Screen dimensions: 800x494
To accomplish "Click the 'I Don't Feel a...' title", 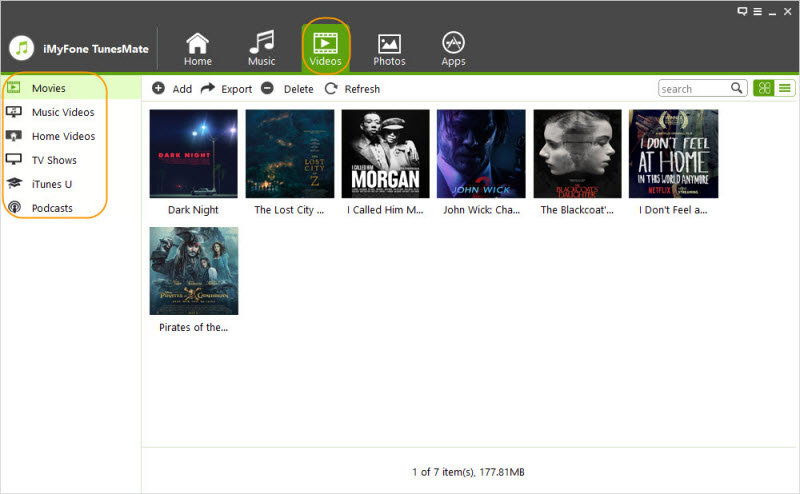I will click(x=673, y=210).
